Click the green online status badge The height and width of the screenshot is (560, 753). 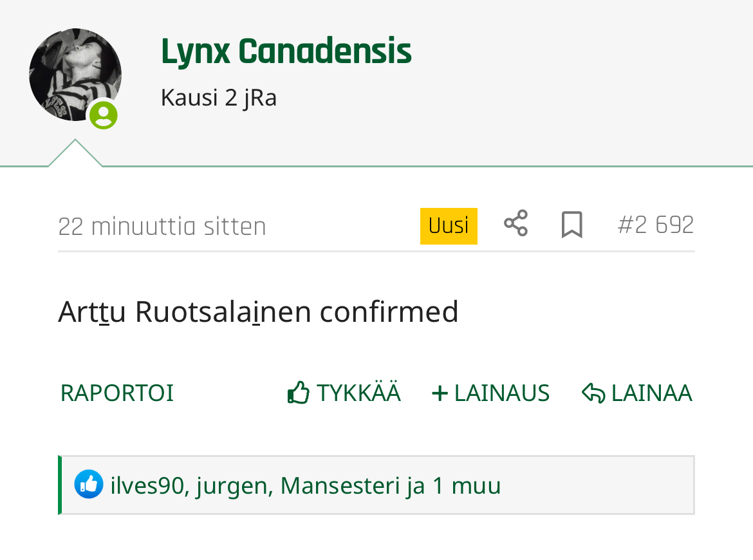tap(104, 115)
